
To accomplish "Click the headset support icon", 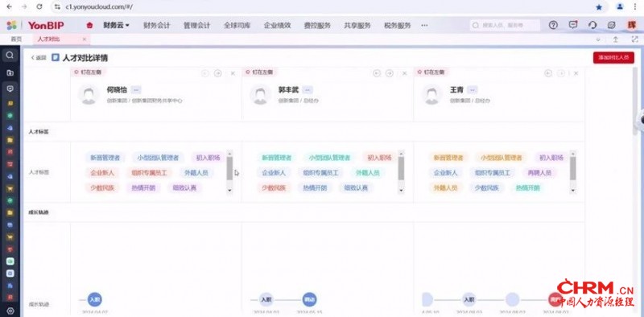I will click(x=592, y=25).
